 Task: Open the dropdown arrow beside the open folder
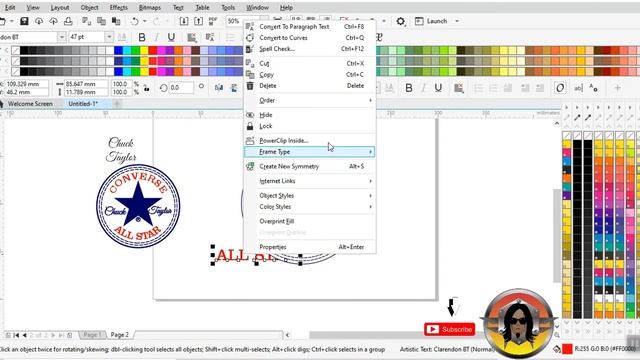click(x=11, y=21)
